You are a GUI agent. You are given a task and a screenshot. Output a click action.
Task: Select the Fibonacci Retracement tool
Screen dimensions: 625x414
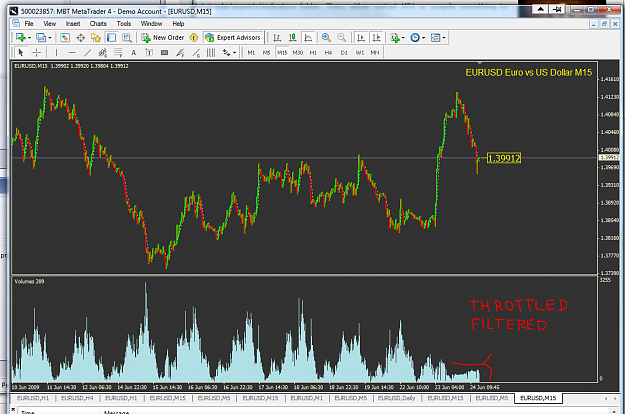coord(118,52)
